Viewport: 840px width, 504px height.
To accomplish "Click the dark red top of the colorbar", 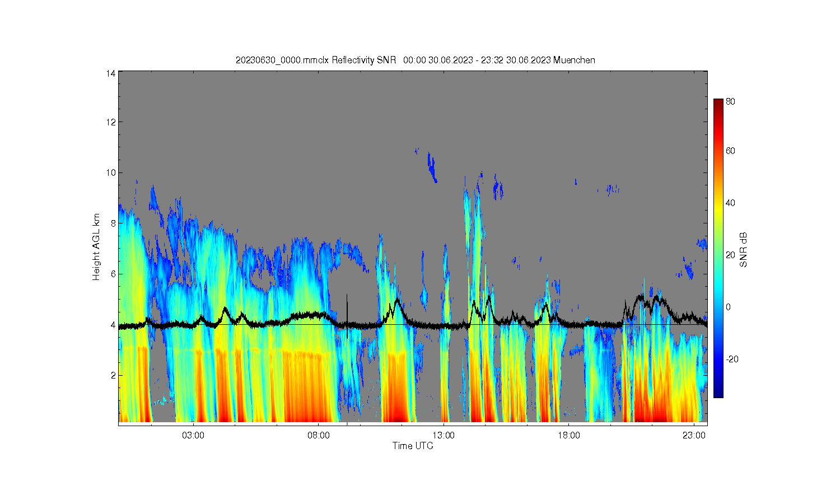I will click(718, 104).
